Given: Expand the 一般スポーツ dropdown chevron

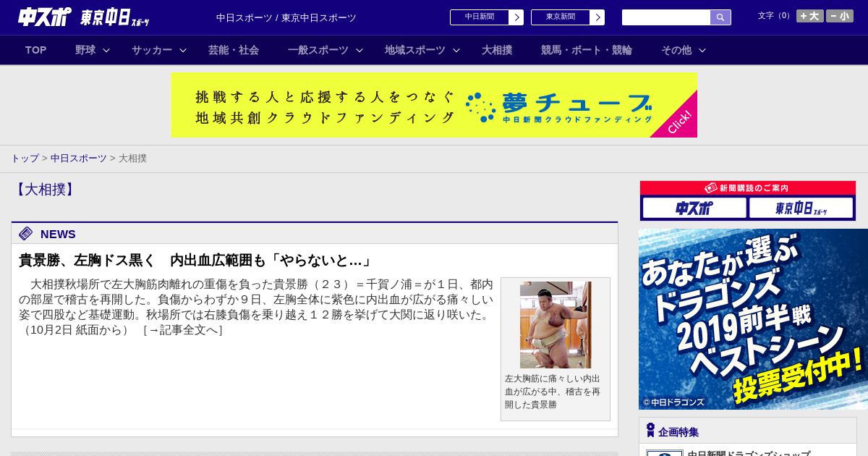Looking at the screenshot, I should point(359,50).
